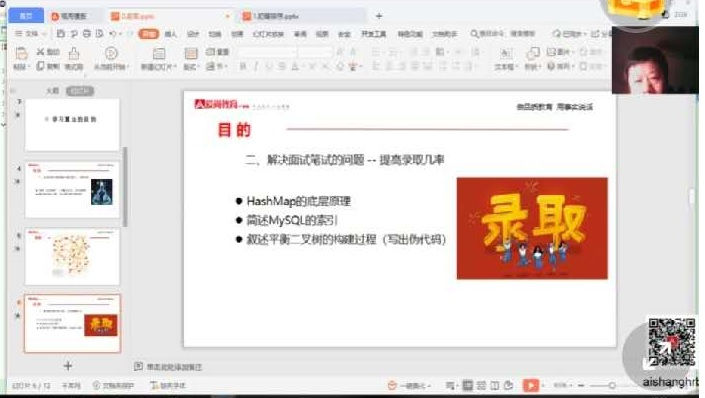Viewport: 705px width, 398px height.
Task: Click the Undo arrow in quick access toolbar
Action: [x=113, y=34]
